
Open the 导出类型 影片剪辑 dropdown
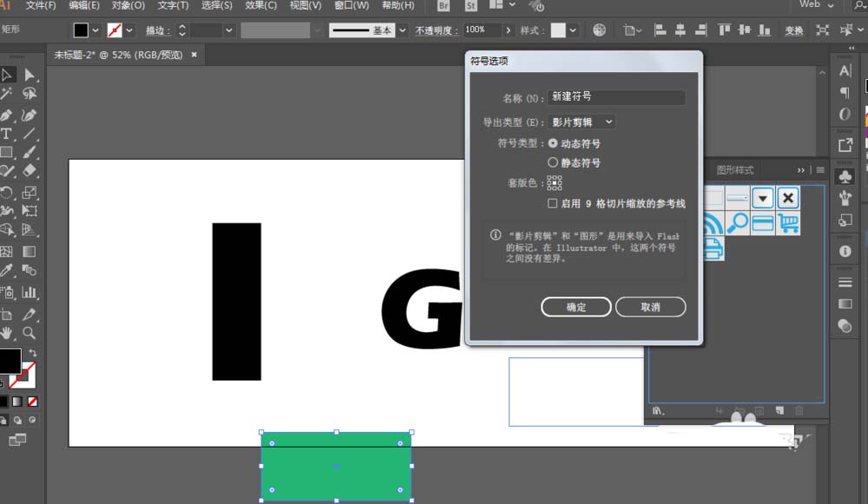581,121
